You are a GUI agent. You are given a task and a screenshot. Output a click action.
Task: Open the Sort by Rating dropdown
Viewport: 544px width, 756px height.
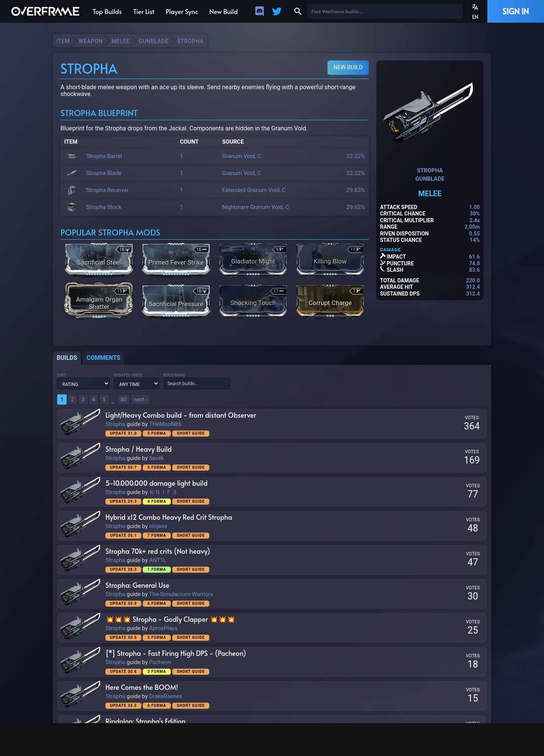pos(83,384)
